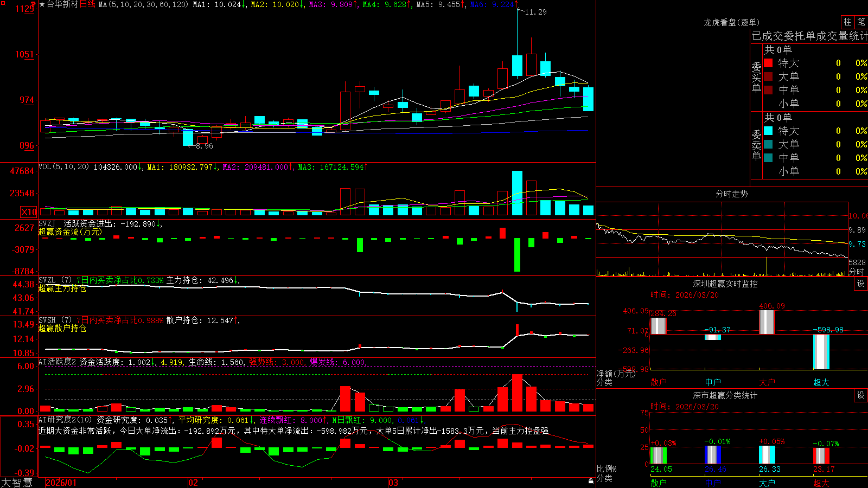Click the 超赢主力持仓 indicator label
This screenshot has height=488, width=868.
(62, 288)
